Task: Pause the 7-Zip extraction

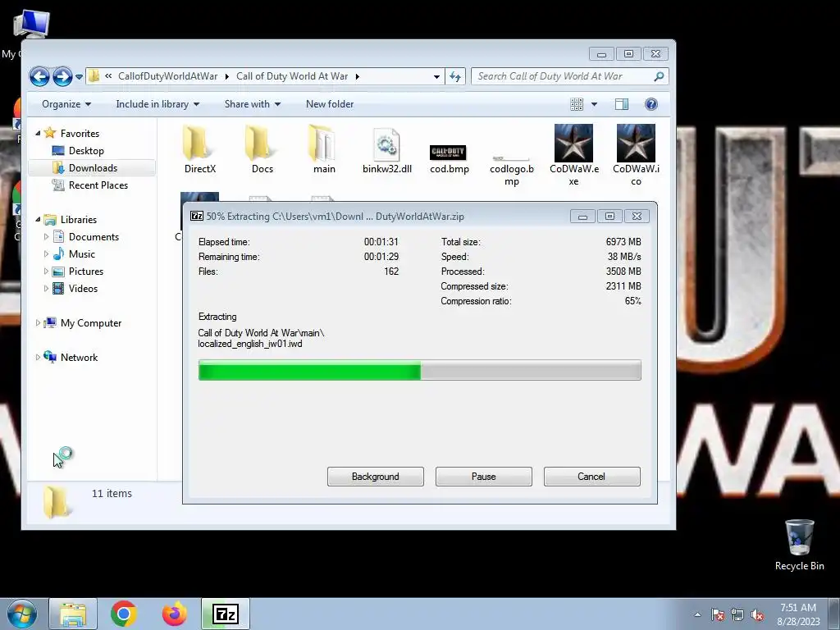Action: [484, 477]
